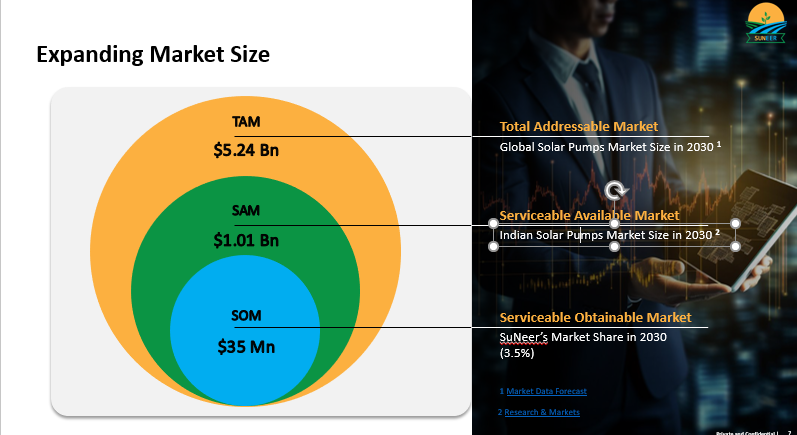
Task: Click the top-right resize handle of the text box
Action: tap(736, 224)
